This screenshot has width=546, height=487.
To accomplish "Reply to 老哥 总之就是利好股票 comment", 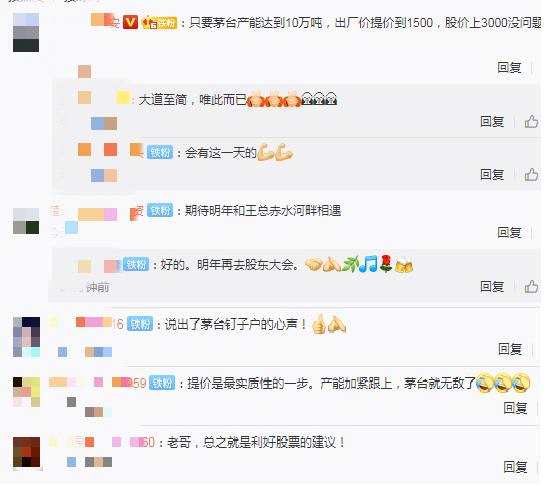I will tap(515, 468).
